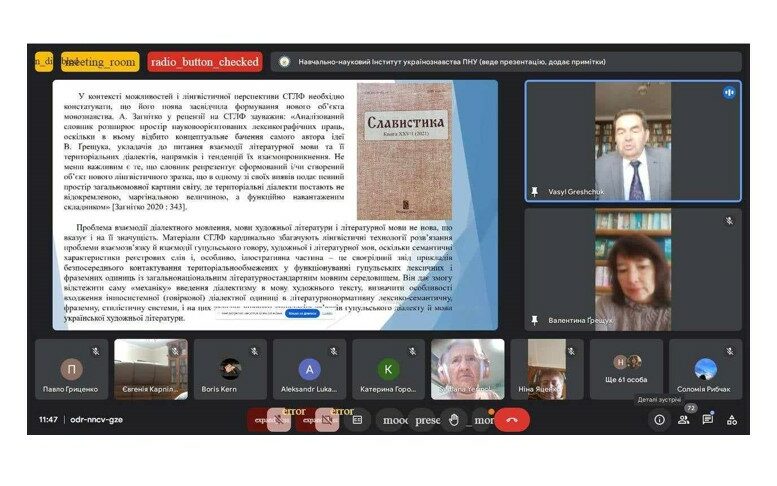Screen dimensions: 777x486
Task: Open meeting details info icon
Action: pos(660,420)
